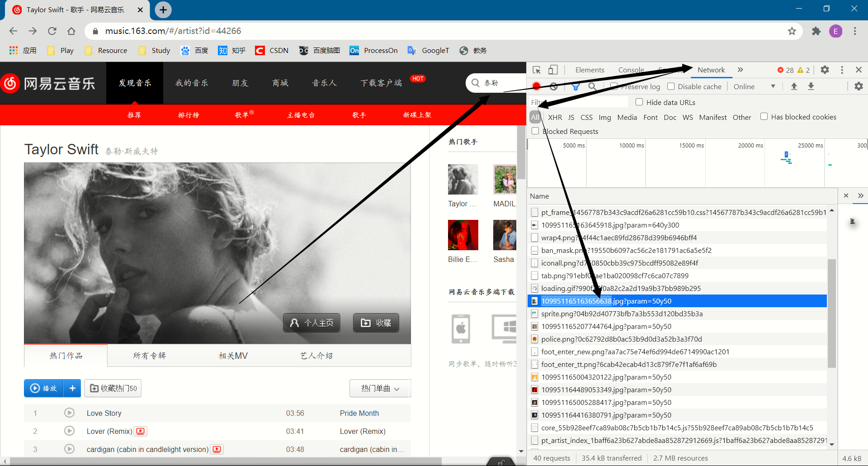Click the blue 播放 play-all button
Viewport: 868px width, 466px height.
point(44,388)
